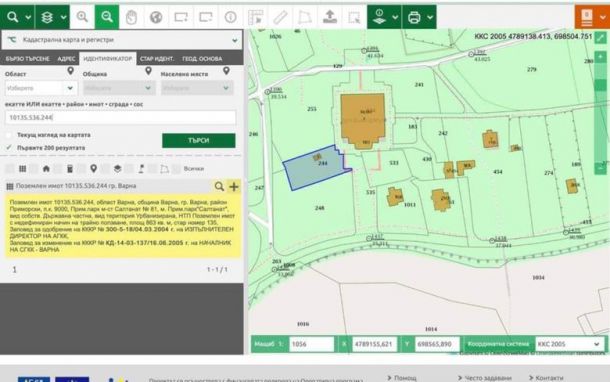Click the upload file icon
The width and height of the screenshot is (610, 382).
click(330, 17)
